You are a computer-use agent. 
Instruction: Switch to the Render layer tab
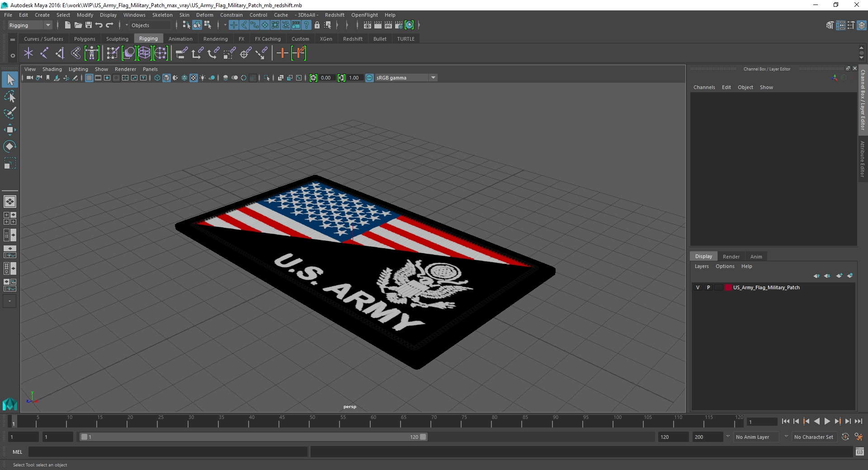[x=731, y=257]
